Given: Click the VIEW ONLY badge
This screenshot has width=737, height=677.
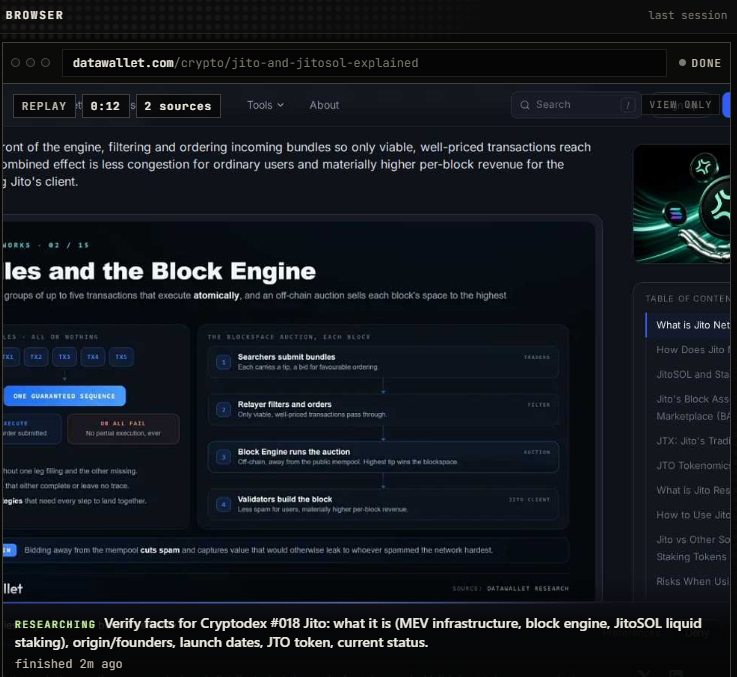Looking at the screenshot, I should (x=680, y=104).
